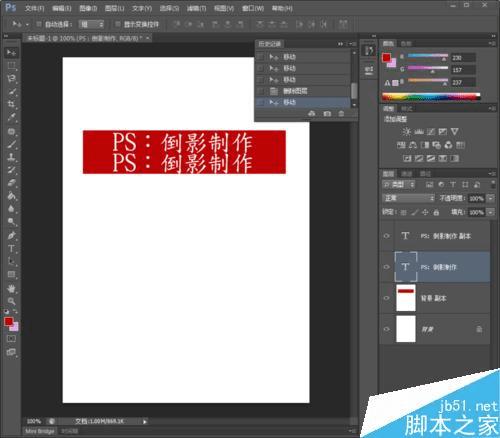The height and width of the screenshot is (438, 500).
Task: Open the Adjustments panel flyout menu
Action: pyautogui.click(x=492, y=109)
